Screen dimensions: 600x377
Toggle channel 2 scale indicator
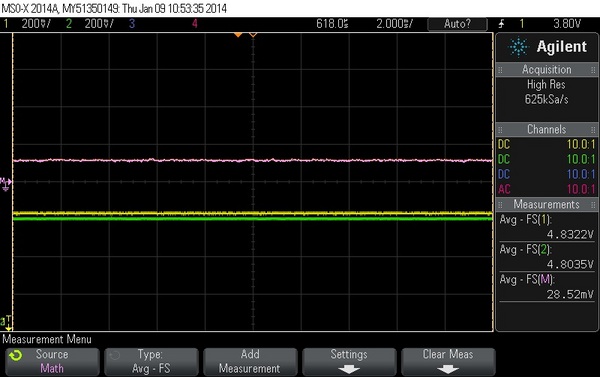(90, 24)
